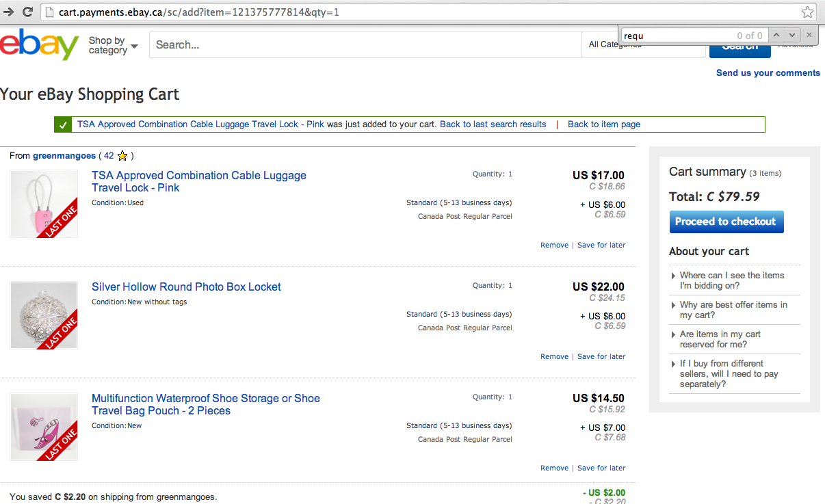Open the pink luggage lock thumbnail
825x504 pixels.
pos(44,204)
